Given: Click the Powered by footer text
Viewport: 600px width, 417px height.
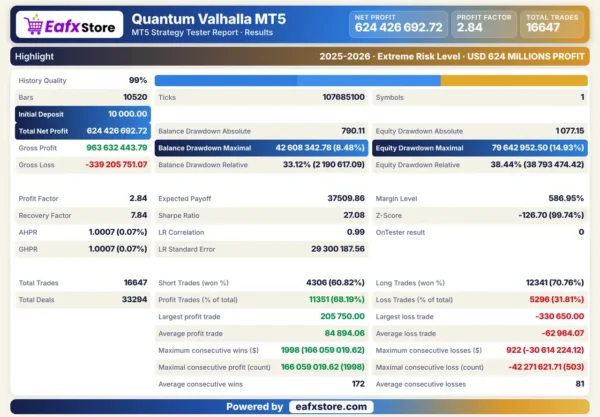Looking at the screenshot, I should [x=254, y=407].
